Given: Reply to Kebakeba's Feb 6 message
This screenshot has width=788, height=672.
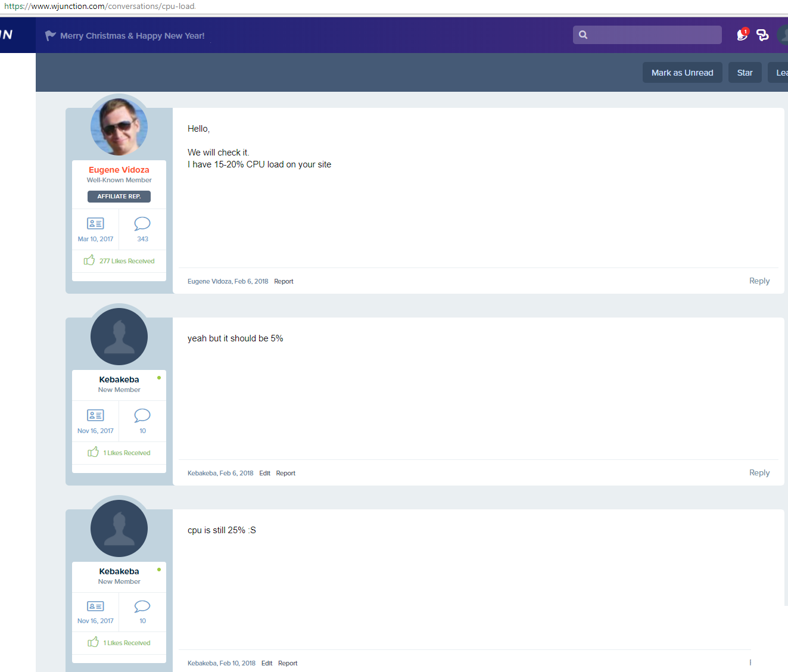Looking at the screenshot, I should coord(759,472).
